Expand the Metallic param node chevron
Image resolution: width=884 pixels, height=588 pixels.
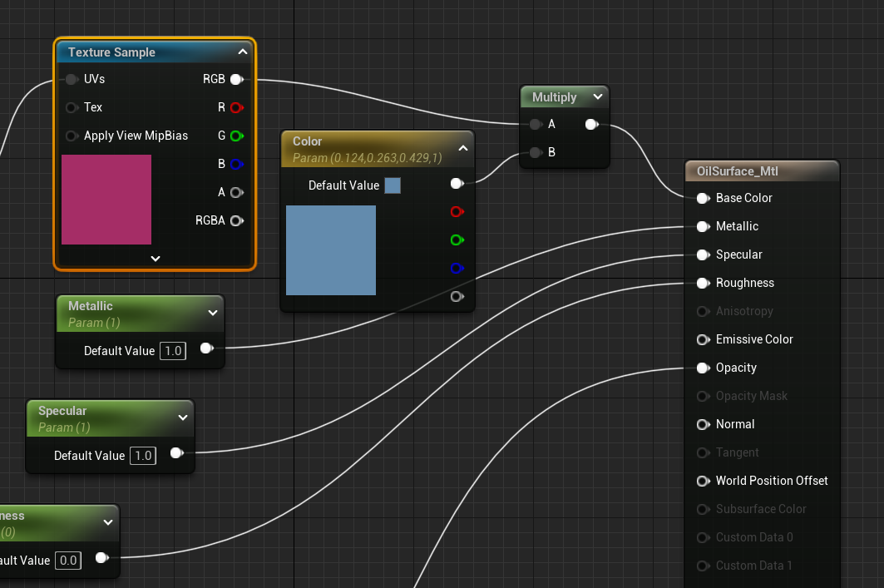tap(213, 313)
